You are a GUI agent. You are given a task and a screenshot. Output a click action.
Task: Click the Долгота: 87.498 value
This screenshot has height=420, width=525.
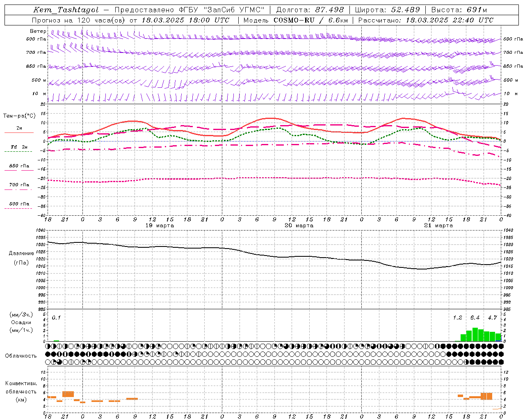pyautogui.click(x=310, y=10)
